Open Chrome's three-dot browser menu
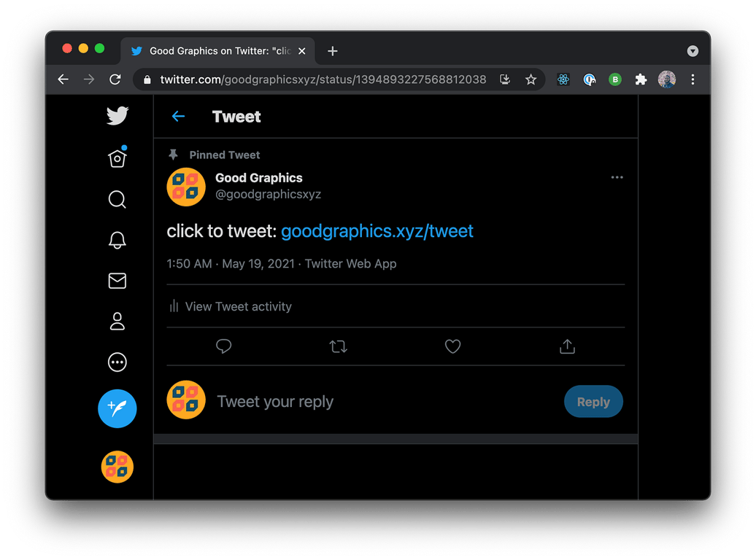 click(x=693, y=79)
